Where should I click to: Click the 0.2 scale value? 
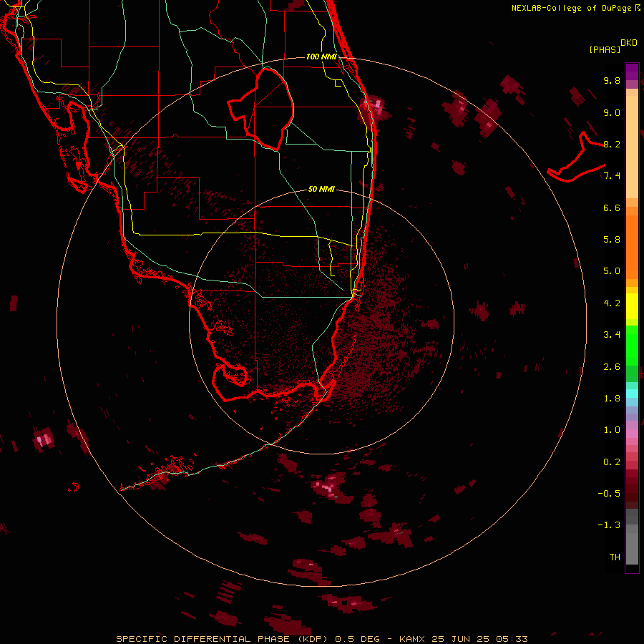pos(612,462)
